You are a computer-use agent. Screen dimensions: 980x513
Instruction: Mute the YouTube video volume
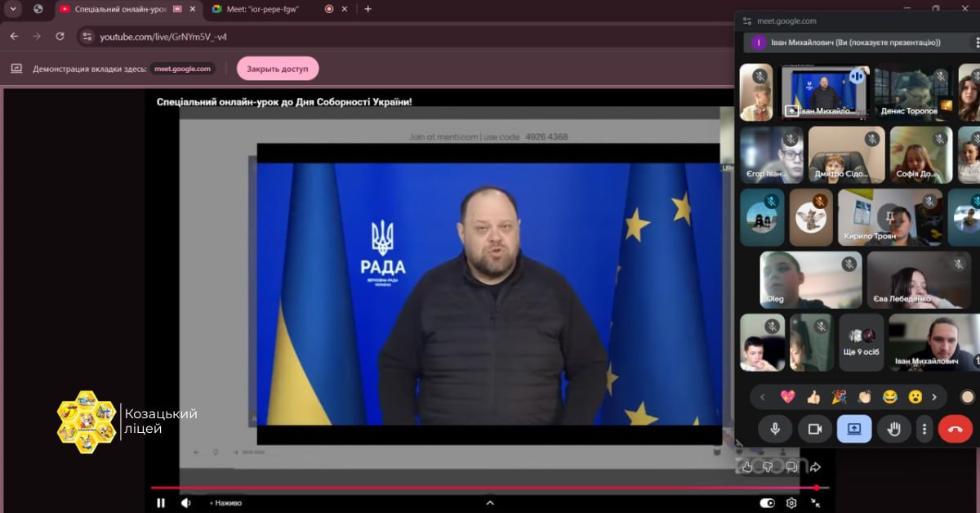[x=185, y=503]
